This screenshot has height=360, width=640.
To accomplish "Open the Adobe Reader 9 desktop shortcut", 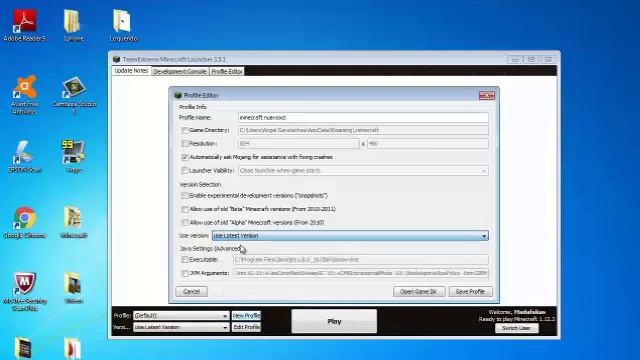I will click(x=24, y=25).
